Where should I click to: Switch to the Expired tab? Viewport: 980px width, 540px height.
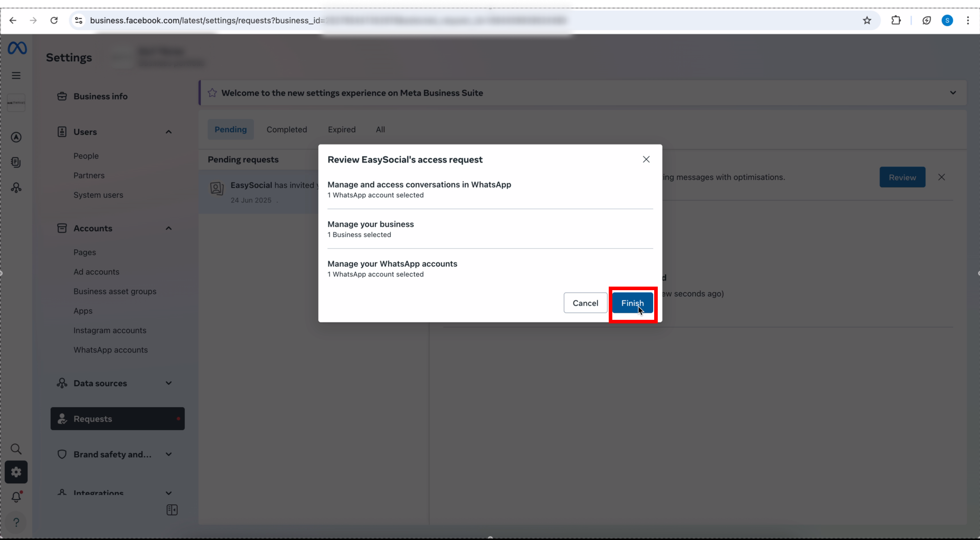[x=342, y=129]
